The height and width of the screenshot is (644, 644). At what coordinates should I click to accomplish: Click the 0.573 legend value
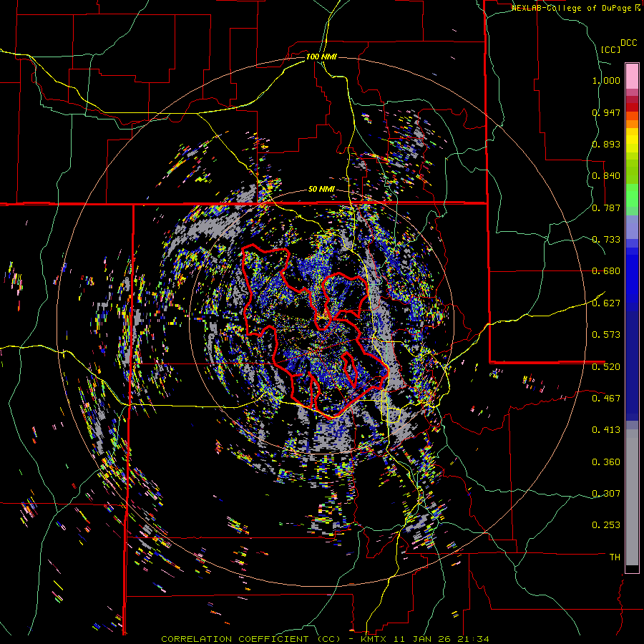(606, 335)
